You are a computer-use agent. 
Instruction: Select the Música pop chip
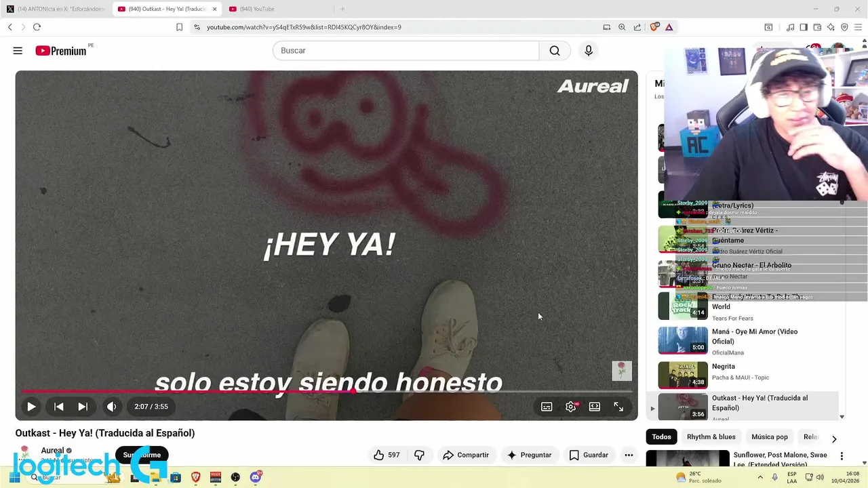point(770,437)
